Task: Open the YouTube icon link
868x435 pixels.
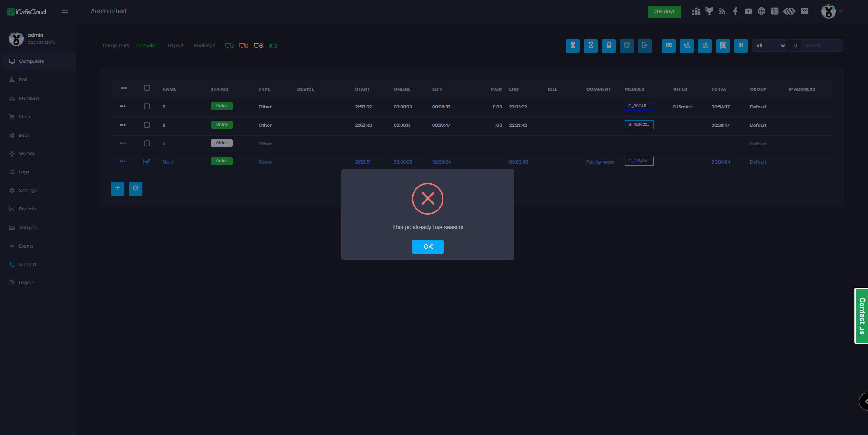Action: click(748, 11)
